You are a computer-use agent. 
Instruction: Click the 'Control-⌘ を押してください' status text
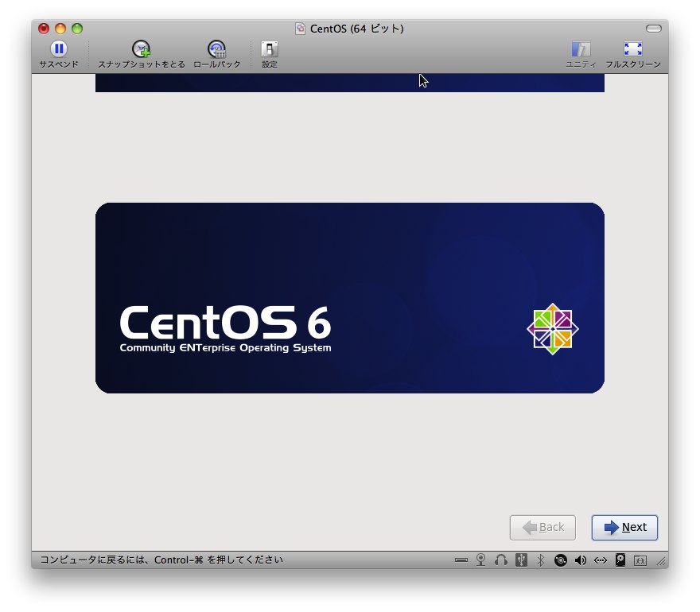[219, 560]
